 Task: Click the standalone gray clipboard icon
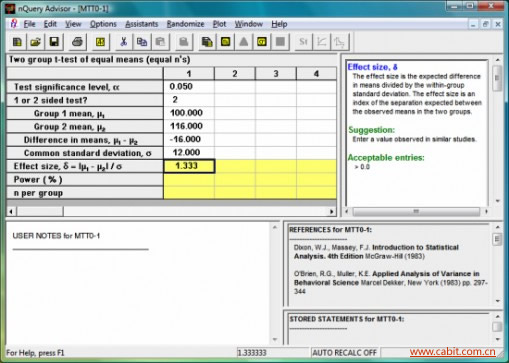[183, 42]
